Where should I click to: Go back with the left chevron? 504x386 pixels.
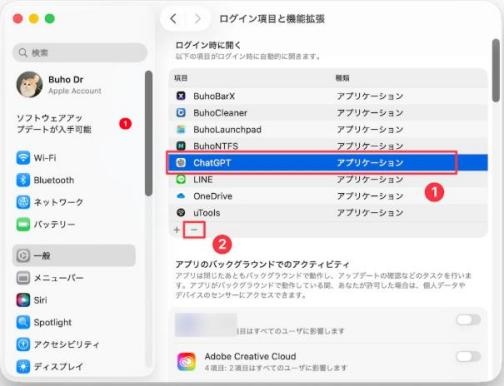click(x=173, y=19)
